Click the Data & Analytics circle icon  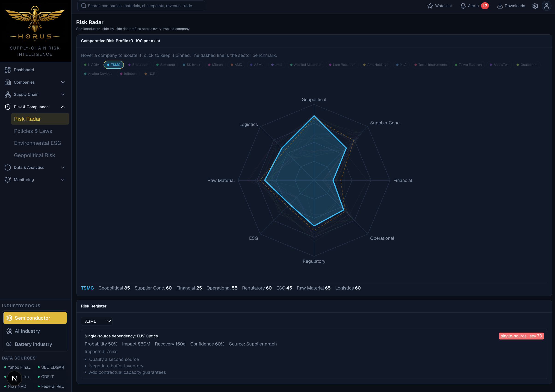[8, 167]
